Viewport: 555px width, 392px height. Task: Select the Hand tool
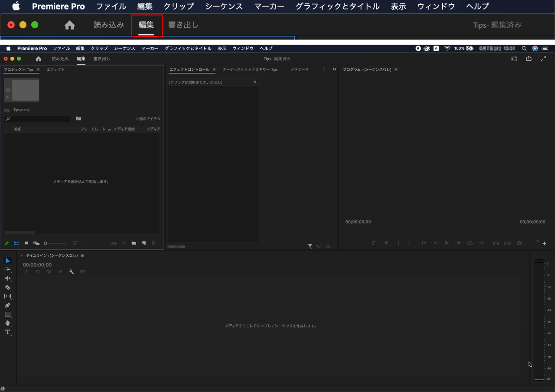coord(8,323)
